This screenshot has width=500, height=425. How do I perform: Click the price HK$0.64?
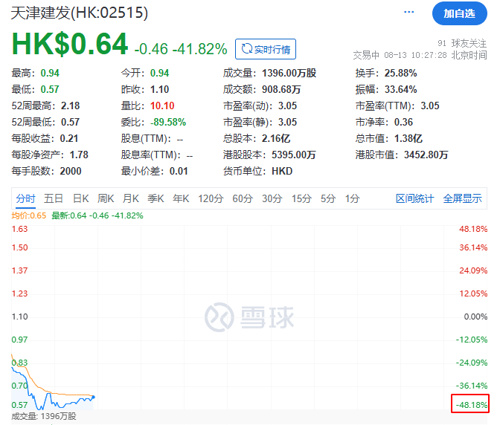70,44
